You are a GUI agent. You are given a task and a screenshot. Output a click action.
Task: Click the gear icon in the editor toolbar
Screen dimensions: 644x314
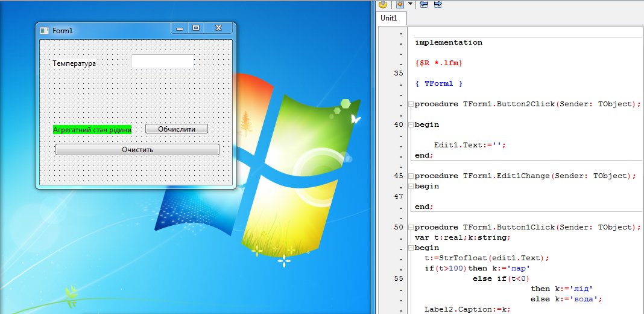pos(383,4)
